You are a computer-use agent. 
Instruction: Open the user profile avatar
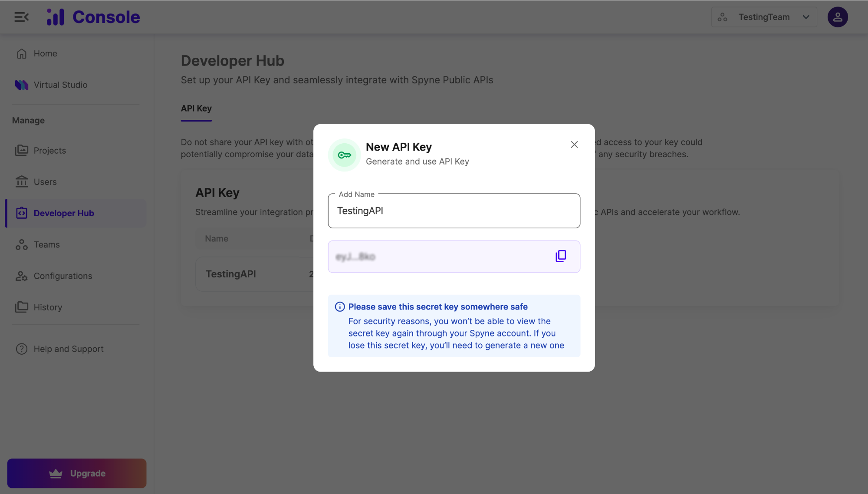point(837,17)
